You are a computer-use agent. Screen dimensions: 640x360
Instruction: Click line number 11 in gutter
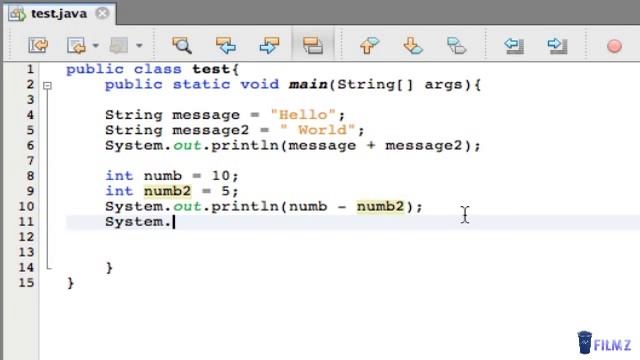26,222
